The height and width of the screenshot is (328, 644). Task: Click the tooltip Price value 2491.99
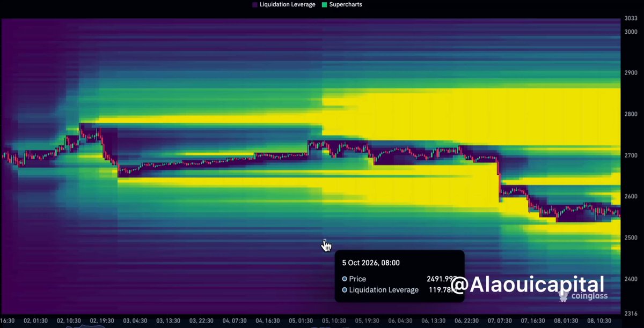pos(441,279)
